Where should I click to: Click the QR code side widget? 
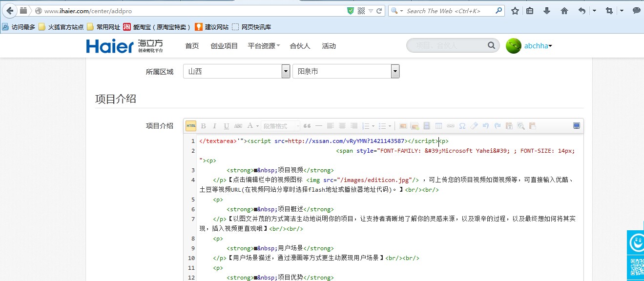click(636, 267)
